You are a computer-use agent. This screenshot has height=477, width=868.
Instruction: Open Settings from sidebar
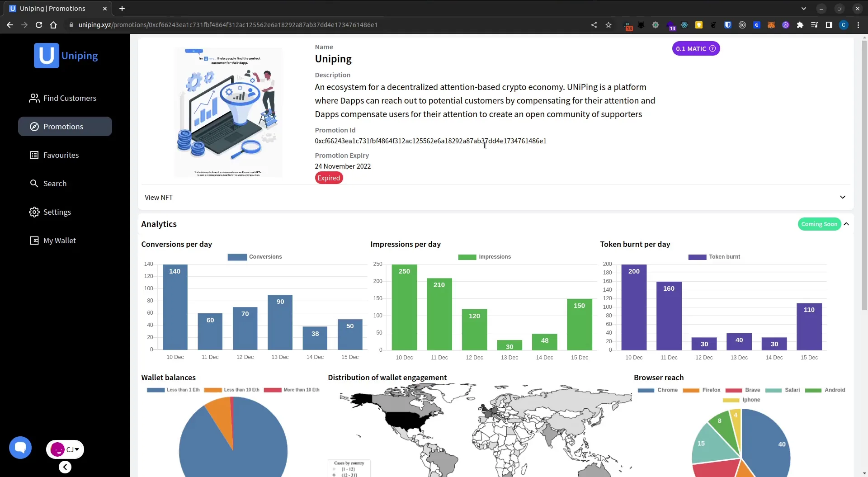pyautogui.click(x=65, y=212)
